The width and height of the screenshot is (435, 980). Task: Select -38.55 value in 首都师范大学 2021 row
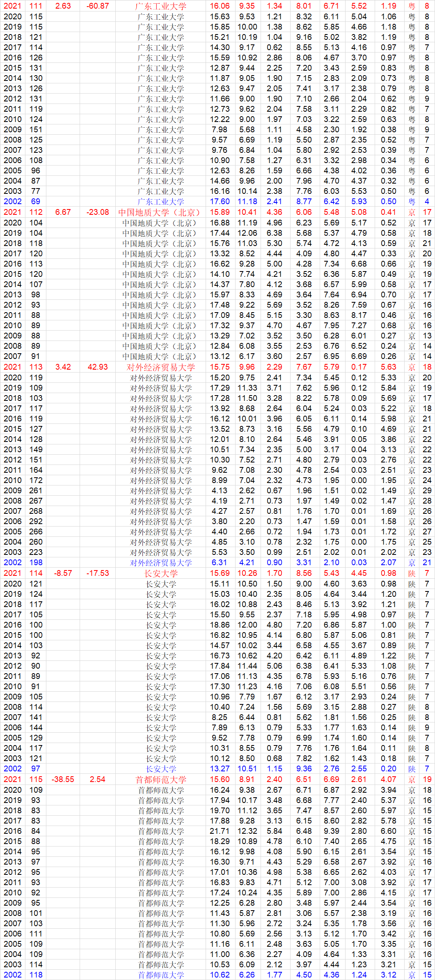63,780
